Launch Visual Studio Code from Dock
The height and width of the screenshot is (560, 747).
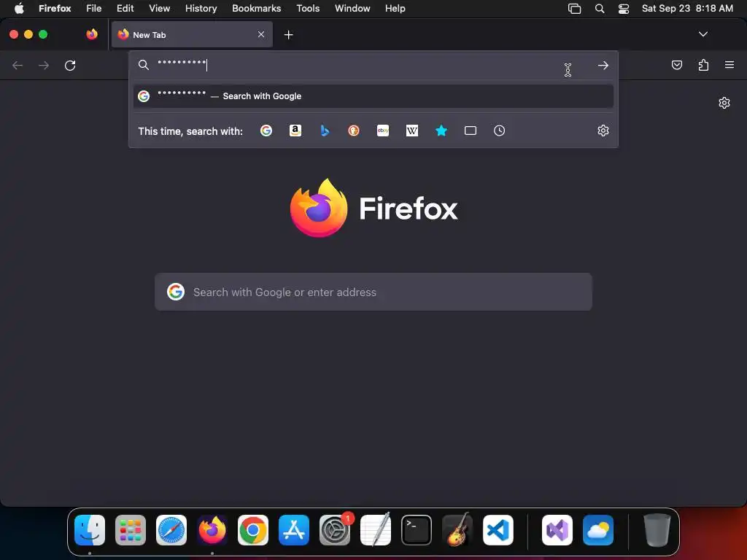(x=498, y=530)
